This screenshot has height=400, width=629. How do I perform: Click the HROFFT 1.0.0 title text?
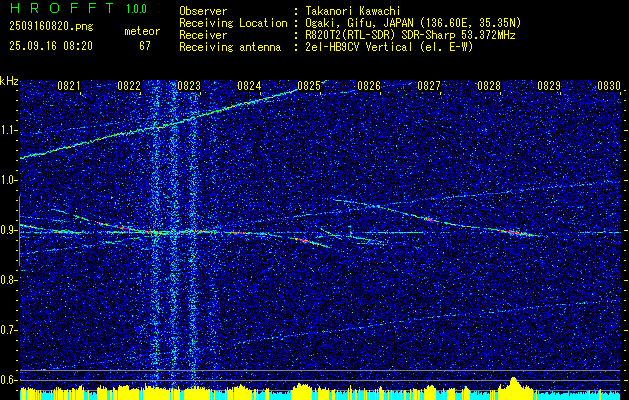tap(78, 8)
